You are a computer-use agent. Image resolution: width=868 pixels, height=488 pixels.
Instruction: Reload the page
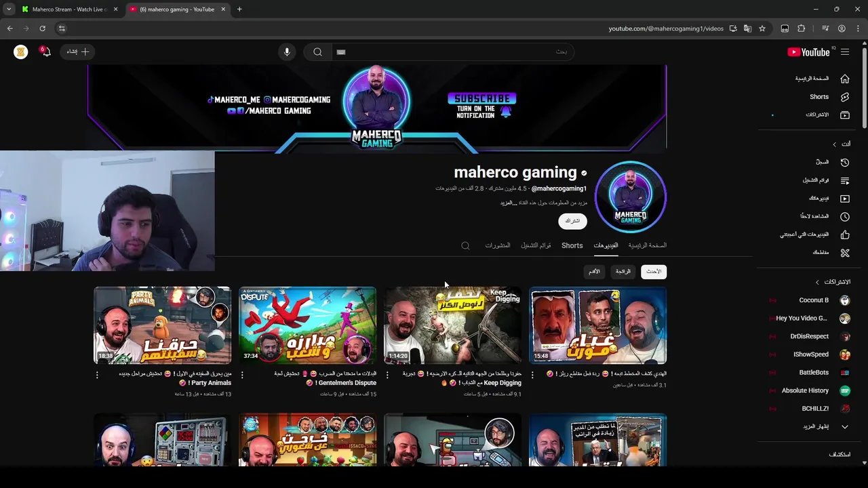pos(42,28)
